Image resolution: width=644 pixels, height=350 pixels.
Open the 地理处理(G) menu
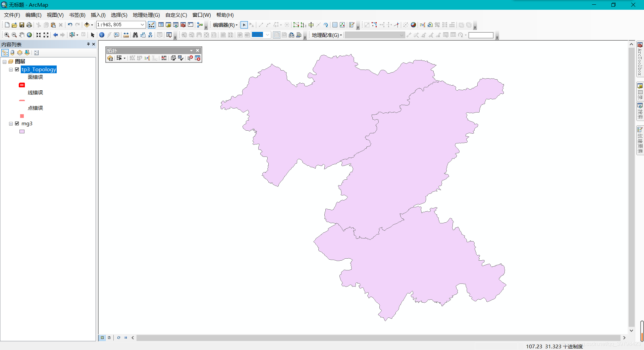146,15
